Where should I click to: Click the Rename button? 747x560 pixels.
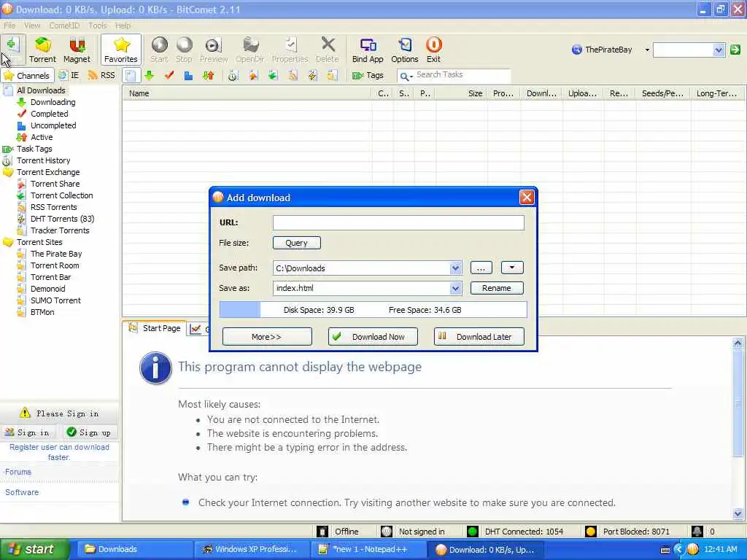496,288
